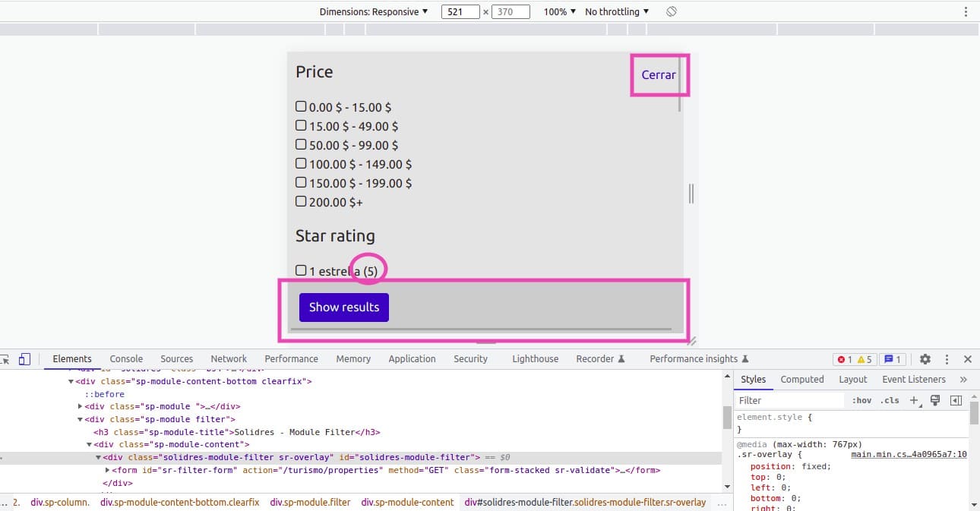Expand the sr-filter-form element node
Screen dimensions: 980x511
(107, 470)
